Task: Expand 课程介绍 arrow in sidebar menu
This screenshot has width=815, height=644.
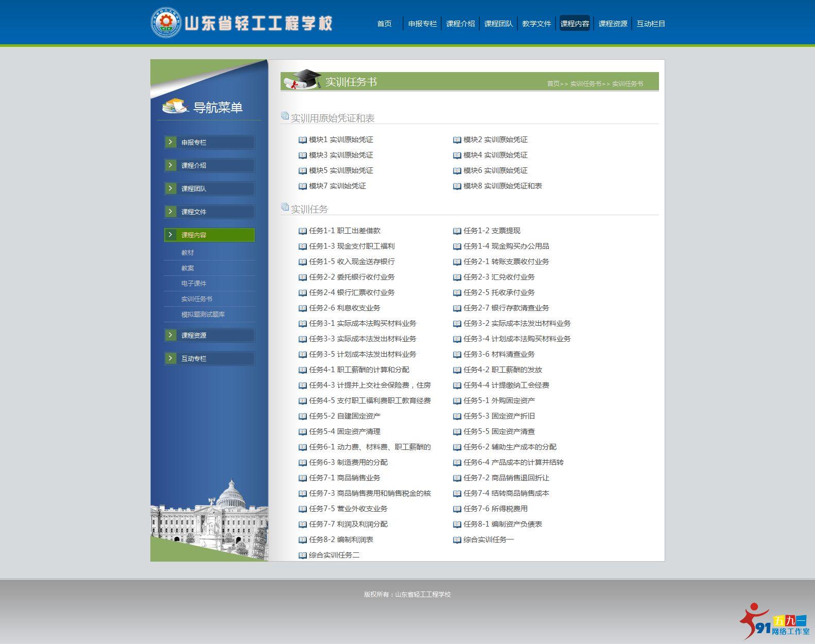Action: click(170, 165)
